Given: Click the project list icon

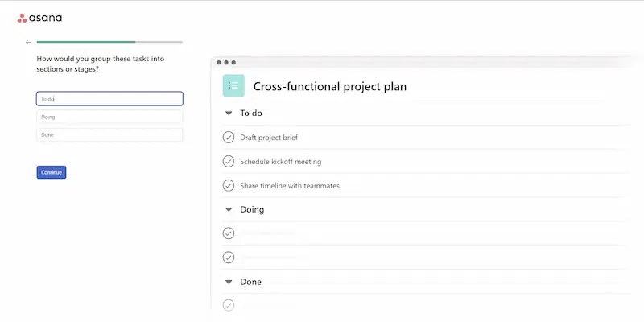Looking at the screenshot, I should (x=233, y=85).
